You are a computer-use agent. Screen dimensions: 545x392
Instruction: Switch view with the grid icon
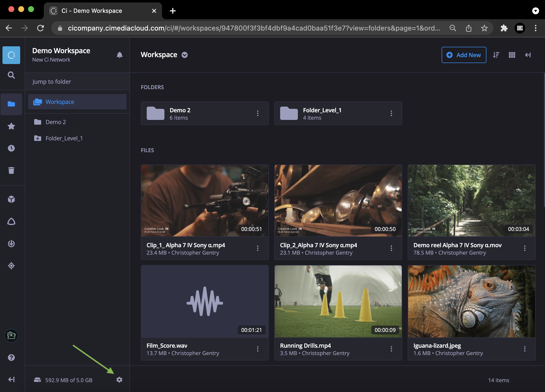coord(512,55)
